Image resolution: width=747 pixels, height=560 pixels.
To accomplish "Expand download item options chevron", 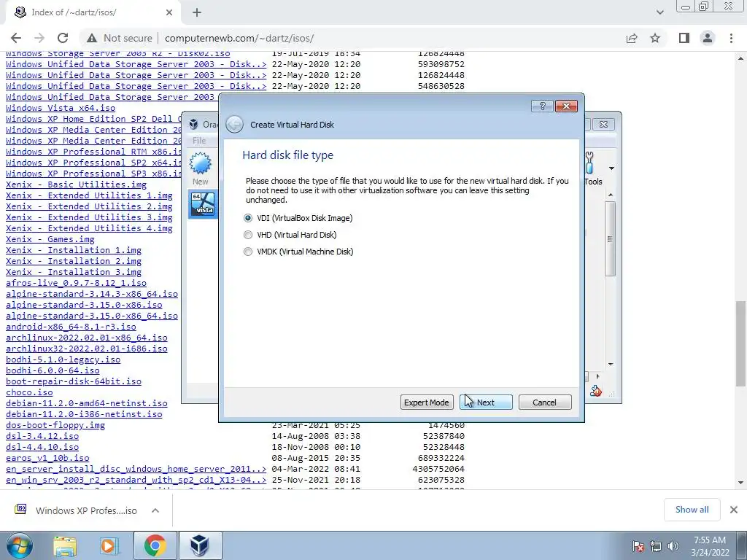I will (x=155, y=510).
